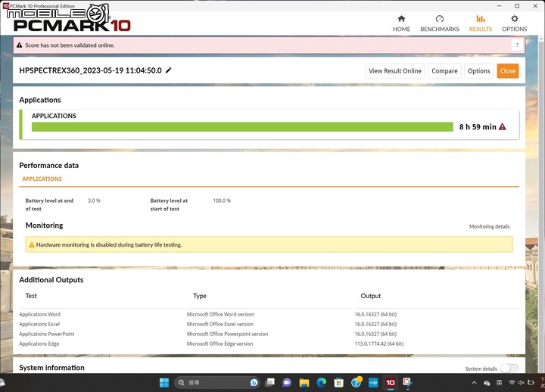The width and height of the screenshot is (545, 392).
Task: Select the APPLICATIONS performance data tab
Action: tap(42, 179)
